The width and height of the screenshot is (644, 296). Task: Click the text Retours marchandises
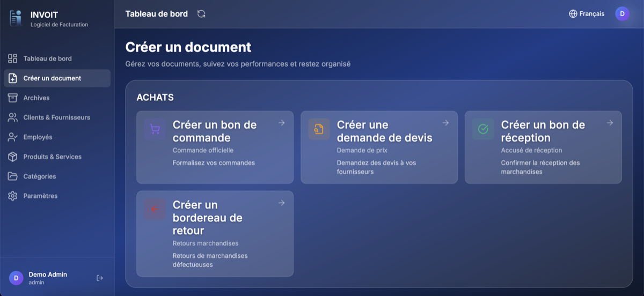point(206,243)
